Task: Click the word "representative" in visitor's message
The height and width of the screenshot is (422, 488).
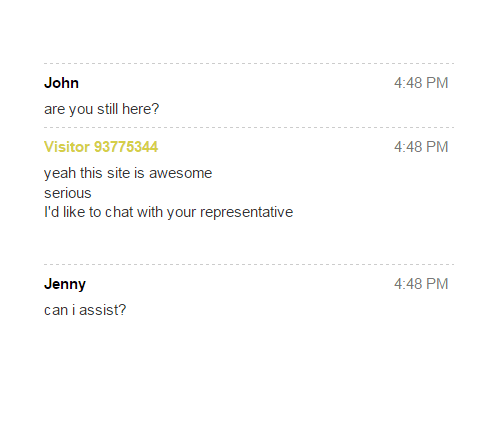Action: pyautogui.click(x=247, y=213)
